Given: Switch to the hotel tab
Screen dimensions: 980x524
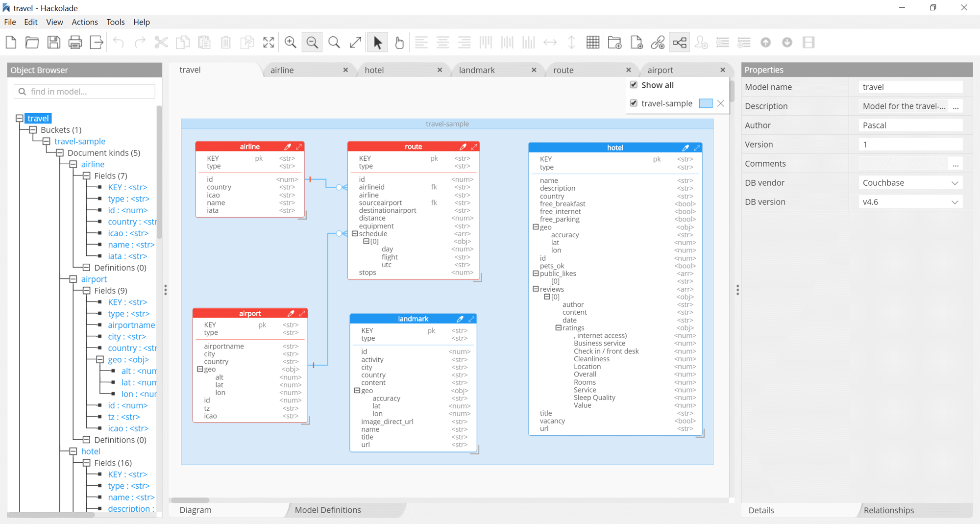Looking at the screenshot, I should point(374,70).
